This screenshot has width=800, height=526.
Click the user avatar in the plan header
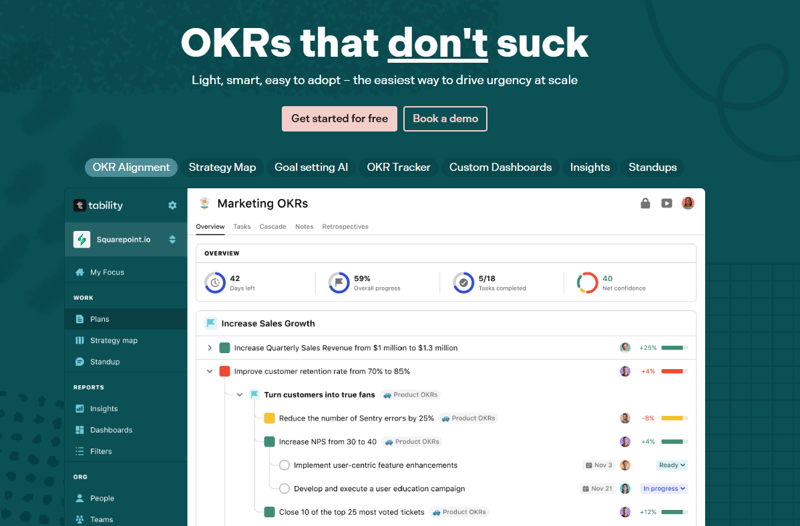pos(688,203)
